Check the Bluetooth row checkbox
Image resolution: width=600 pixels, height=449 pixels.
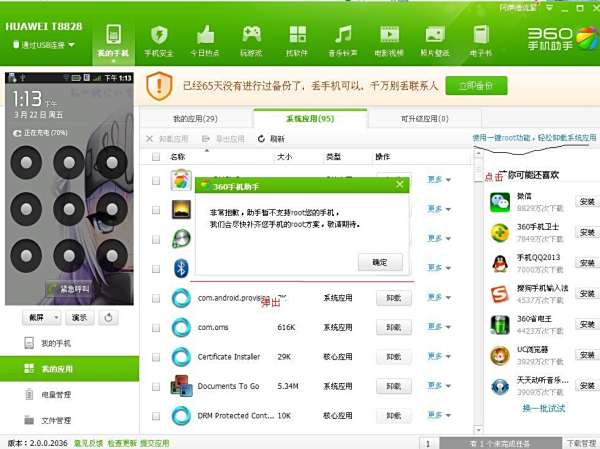(156, 269)
